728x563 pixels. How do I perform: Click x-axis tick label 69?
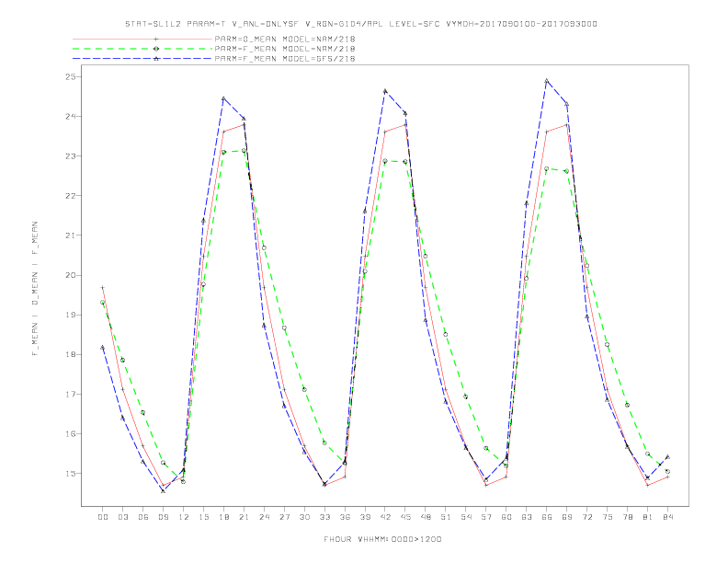tap(567, 517)
